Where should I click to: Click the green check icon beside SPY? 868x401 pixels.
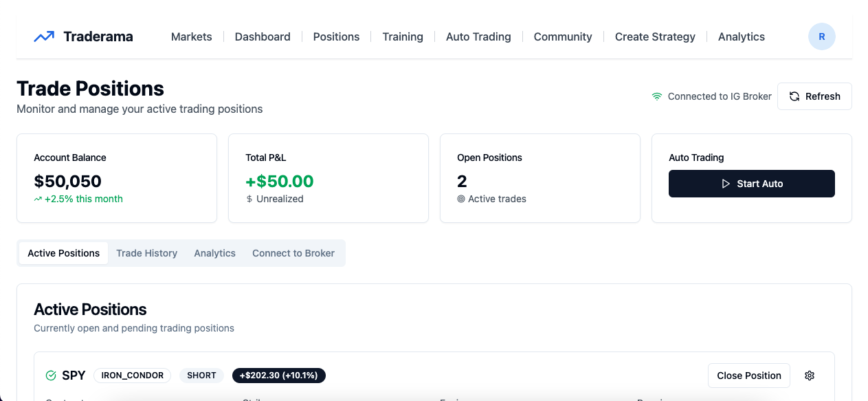click(x=51, y=376)
